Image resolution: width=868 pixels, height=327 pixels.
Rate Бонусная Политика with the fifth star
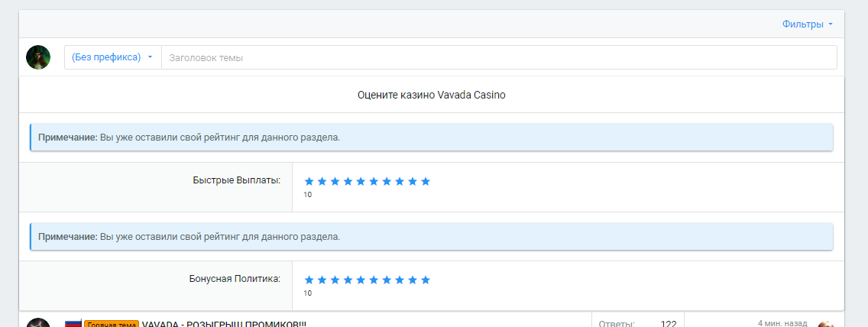[x=361, y=280]
